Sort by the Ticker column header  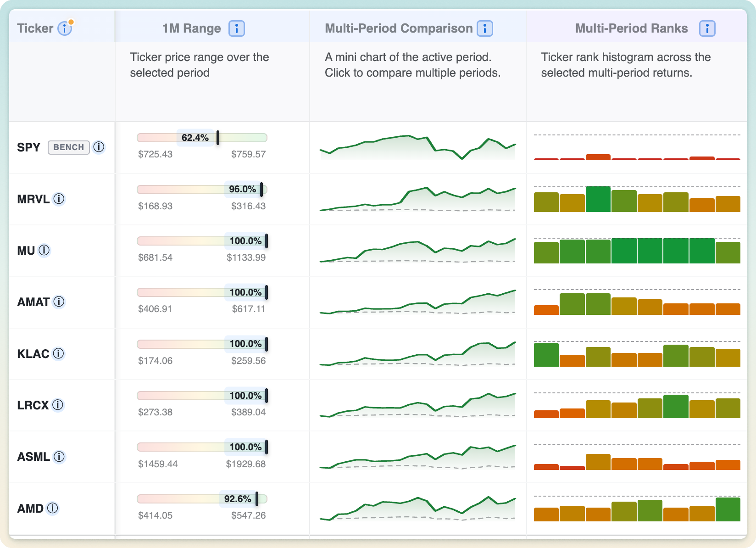pyautogui.click(x=35, y=28)
